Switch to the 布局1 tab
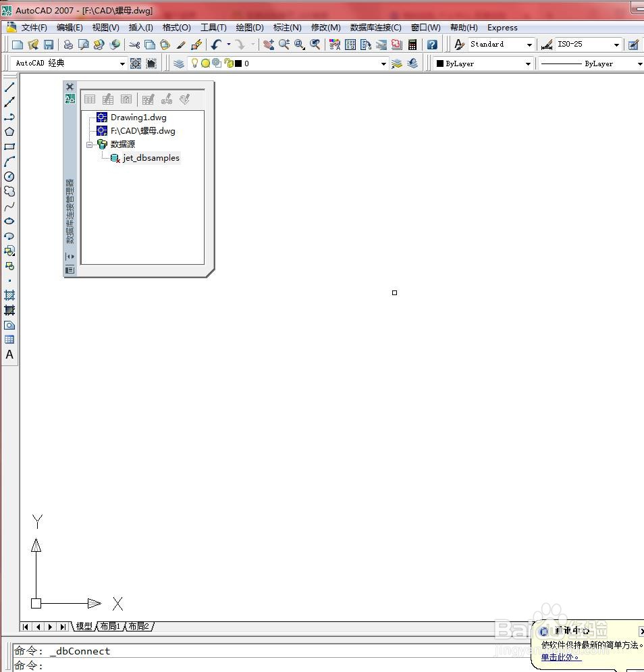Screen dimensions: 644x672 coord(110,627)
